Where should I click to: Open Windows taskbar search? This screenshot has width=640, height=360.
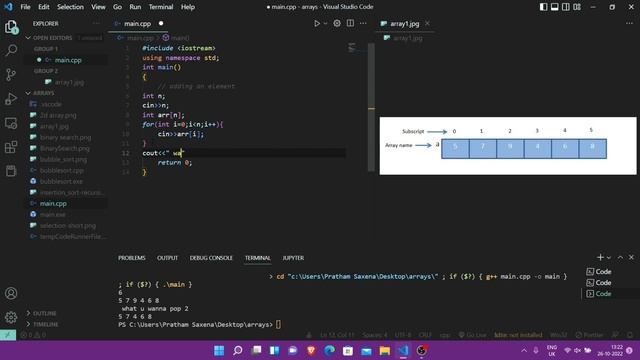[x=238, y=351]
